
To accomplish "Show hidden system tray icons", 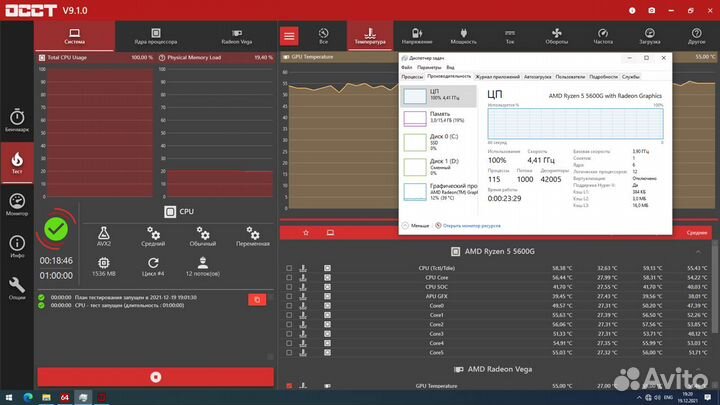I will coord(638,397).
